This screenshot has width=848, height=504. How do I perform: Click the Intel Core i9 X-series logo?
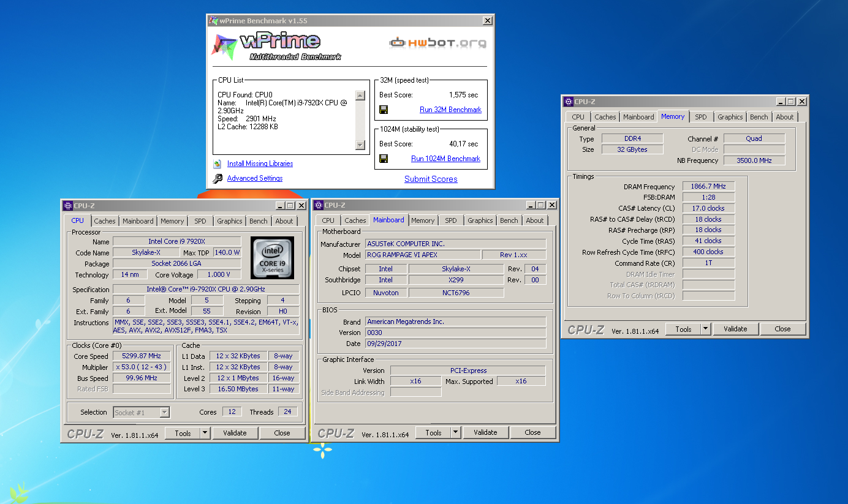pyautogui.click(x=272, y=258)
